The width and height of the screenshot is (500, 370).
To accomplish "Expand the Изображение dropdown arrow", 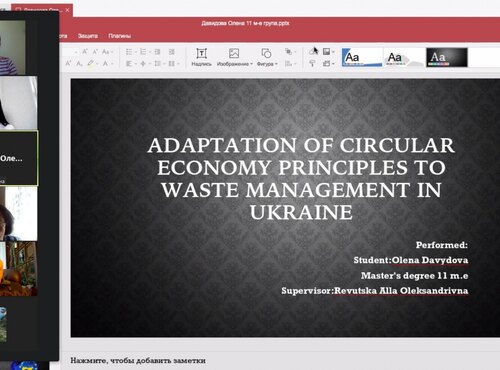I will click(x=251, y=64).
